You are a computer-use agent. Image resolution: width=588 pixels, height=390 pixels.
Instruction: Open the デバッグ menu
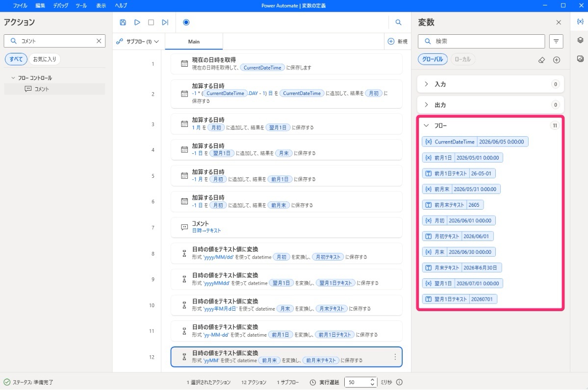pos(60,5)
